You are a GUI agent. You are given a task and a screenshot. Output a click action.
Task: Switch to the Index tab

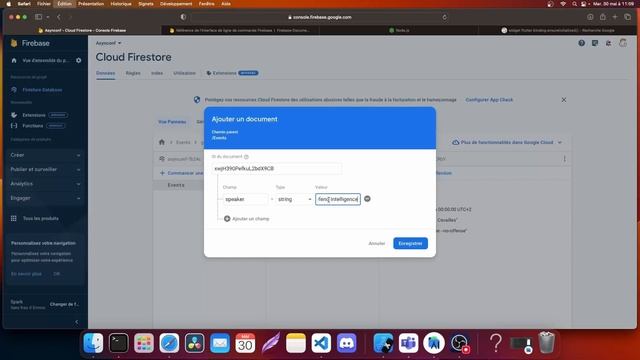click(x=157, y=73)
